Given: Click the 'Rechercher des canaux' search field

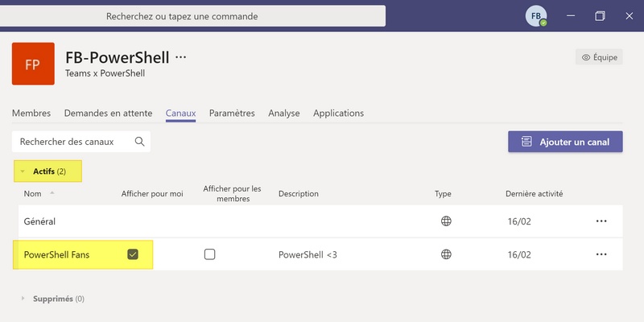Looking at the screenshot, I should (x=72, y=142).
